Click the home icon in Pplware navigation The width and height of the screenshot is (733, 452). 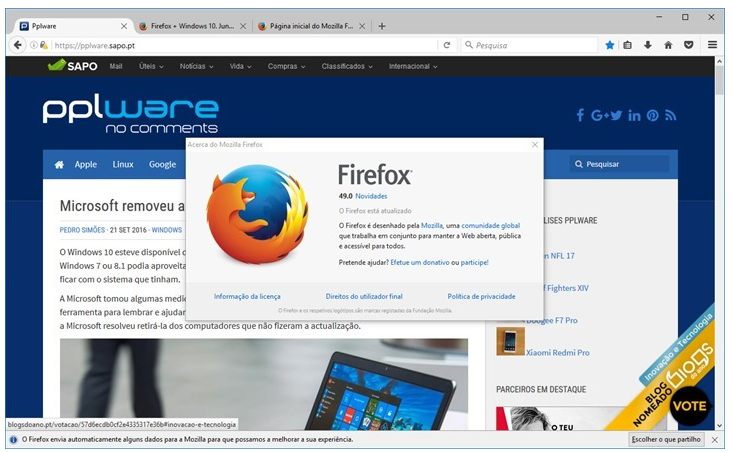(x=59, y=165)
